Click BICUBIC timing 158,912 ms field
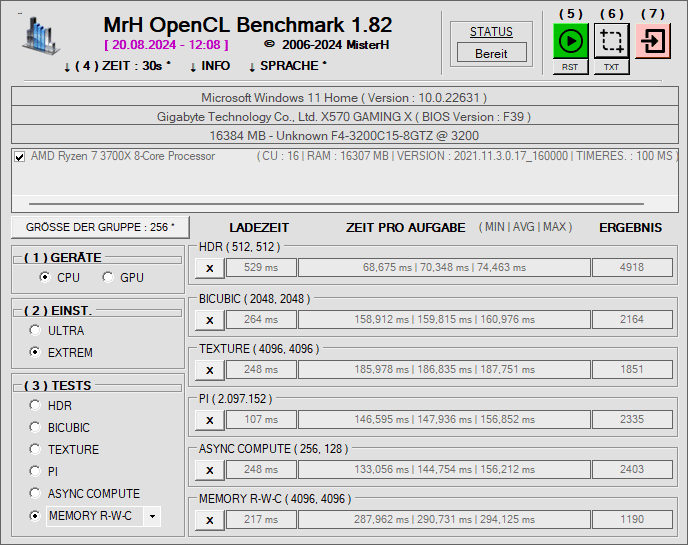Image resolution: width=688 pixels, height=545 pixels. click(444, 319)
